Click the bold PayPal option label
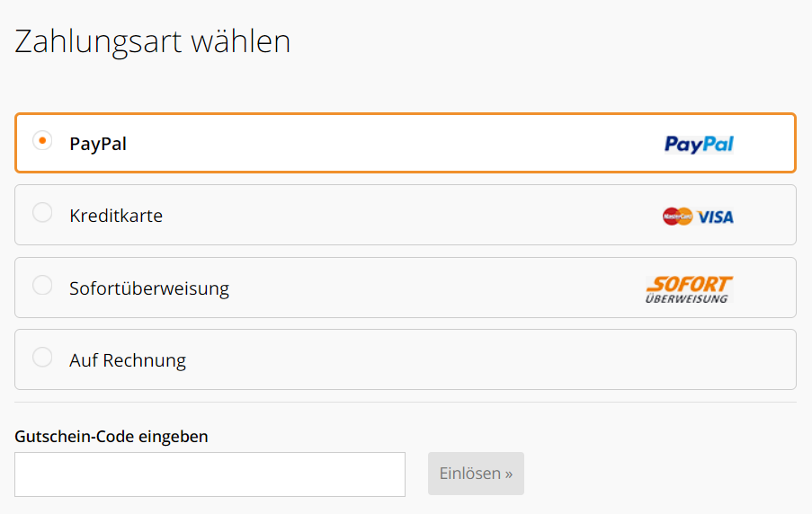 98,144
